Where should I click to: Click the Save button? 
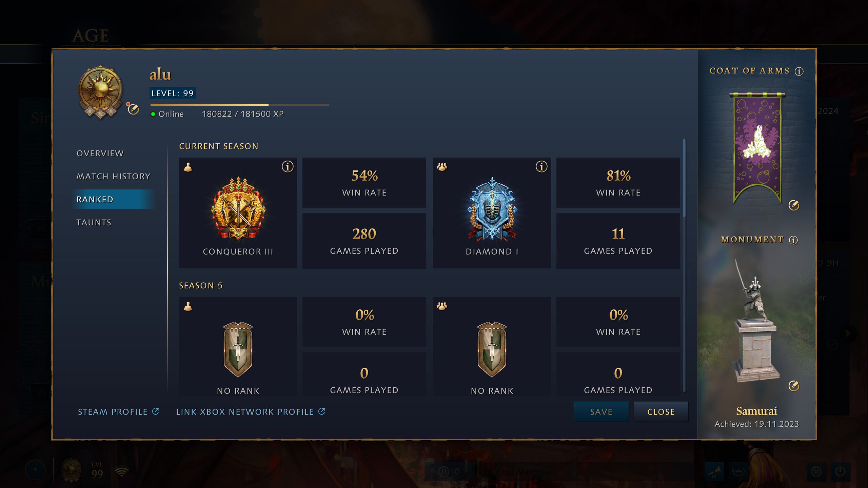click(601, 412)
